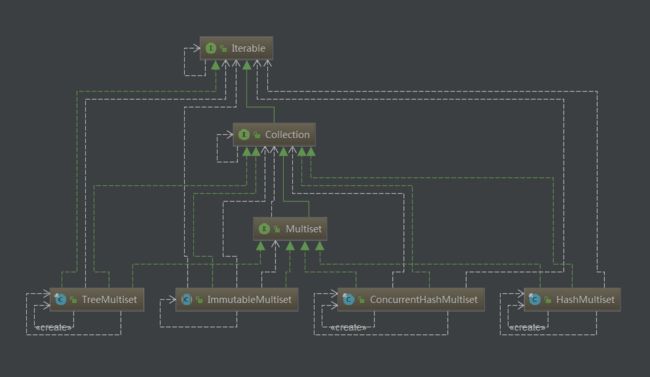Click the green interface icon on Iterable
Viewport: 650px width, 377px height.
[211, 48]
